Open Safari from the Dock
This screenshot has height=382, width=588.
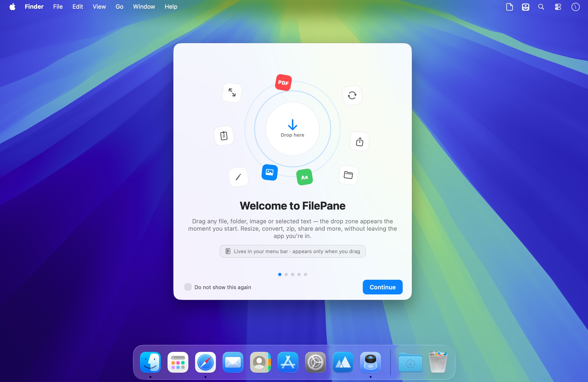(205, 362)
